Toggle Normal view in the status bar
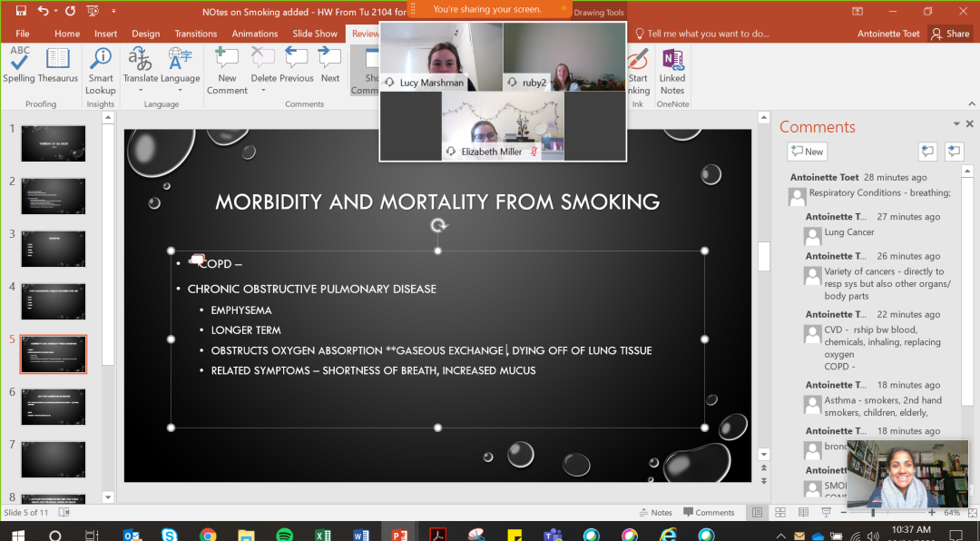Viewport: 980px width, 541px height. [x=757, y=512]
